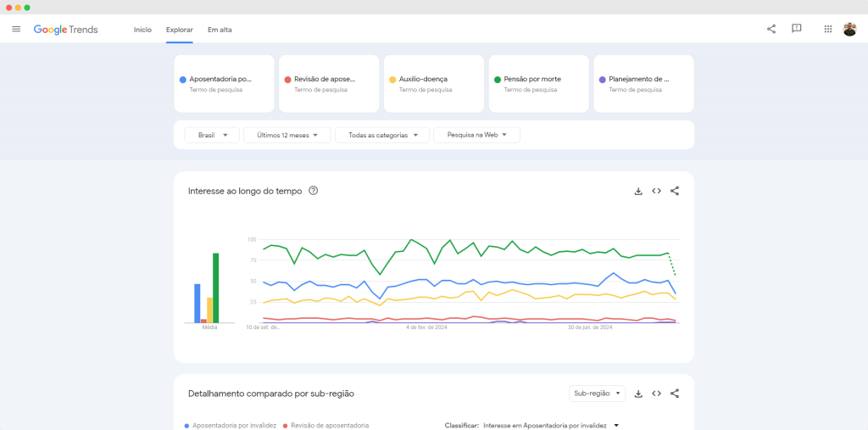Go to the Início tab

(142, 30)
